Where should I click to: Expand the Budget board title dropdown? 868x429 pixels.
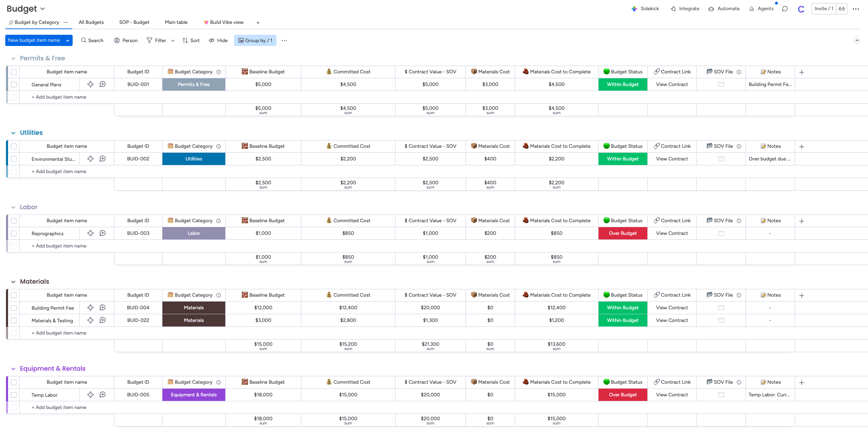tap(43, 9)
